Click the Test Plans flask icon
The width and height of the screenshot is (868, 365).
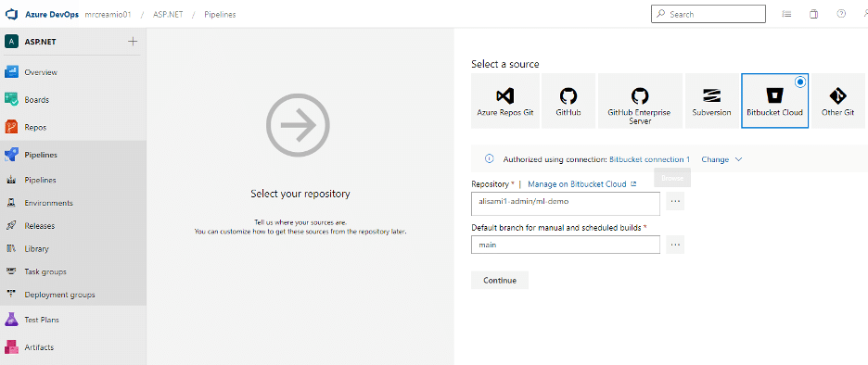pos(12,320)
